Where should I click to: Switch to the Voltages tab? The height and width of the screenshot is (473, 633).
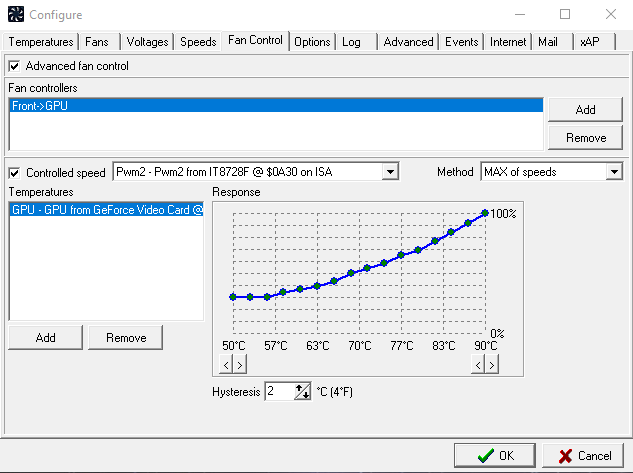tap(147, 42)
